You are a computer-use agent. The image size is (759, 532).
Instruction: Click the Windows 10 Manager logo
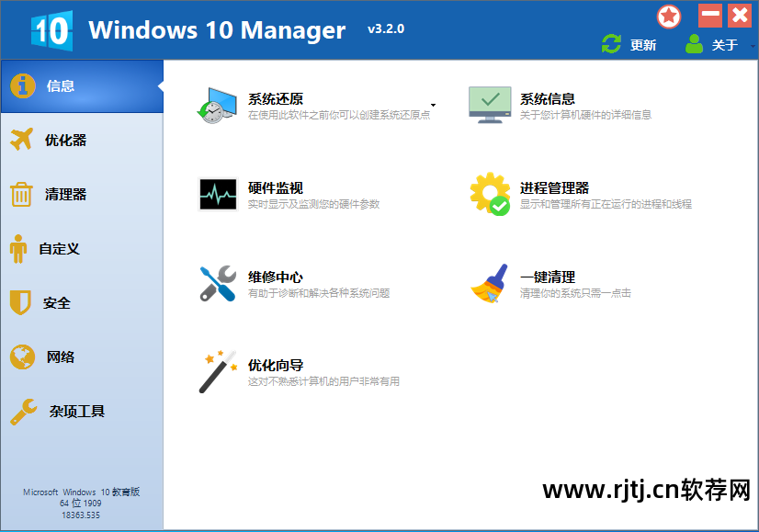(x=51, y=29)
